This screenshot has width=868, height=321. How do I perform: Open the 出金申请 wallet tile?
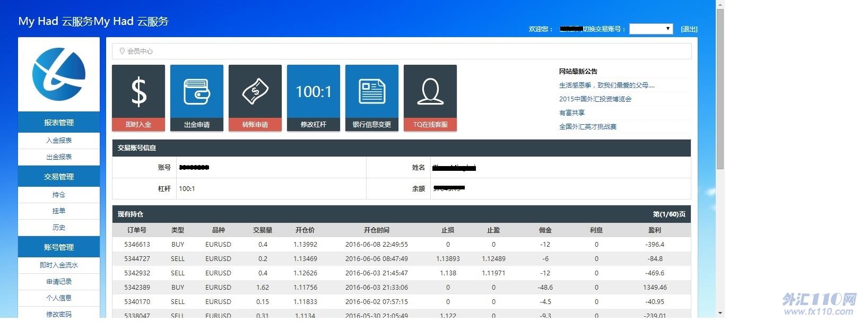pyautogui.click(x=197, y=98)
